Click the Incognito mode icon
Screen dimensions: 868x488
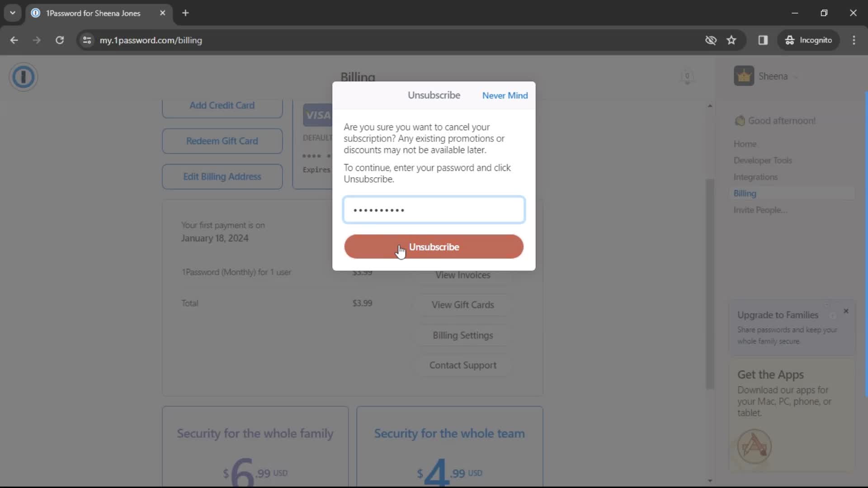[x=790, y=40]
